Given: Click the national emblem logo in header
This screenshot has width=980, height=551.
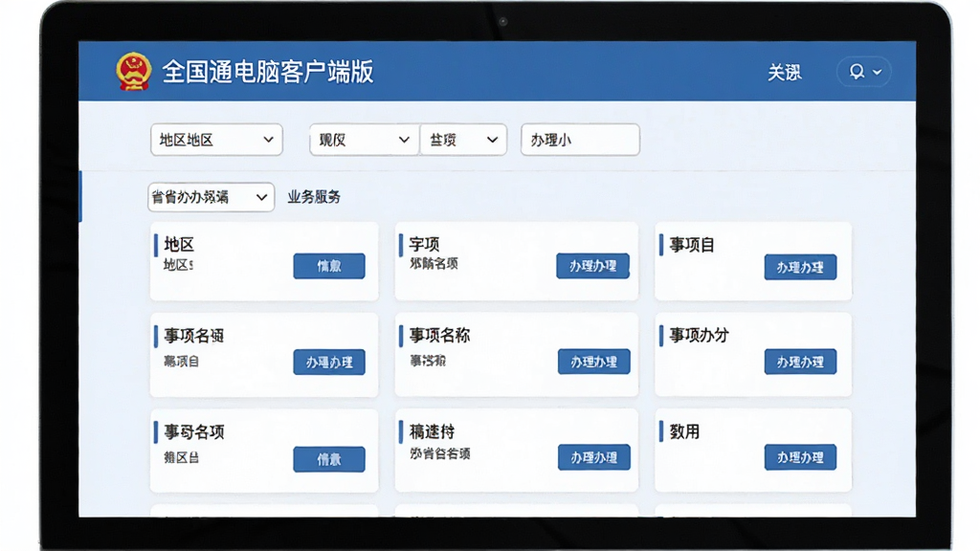Looking at the screenshot, I should pyautogui.click(x=134, y=71).
